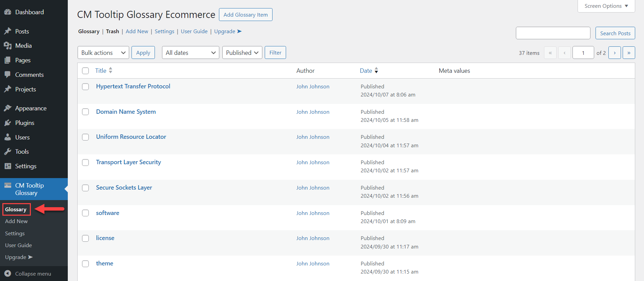Image resolution: width=644 pixels, height=281 pixels.
Task: Click the Meta values column header
Action: click(x=454, y=70)
